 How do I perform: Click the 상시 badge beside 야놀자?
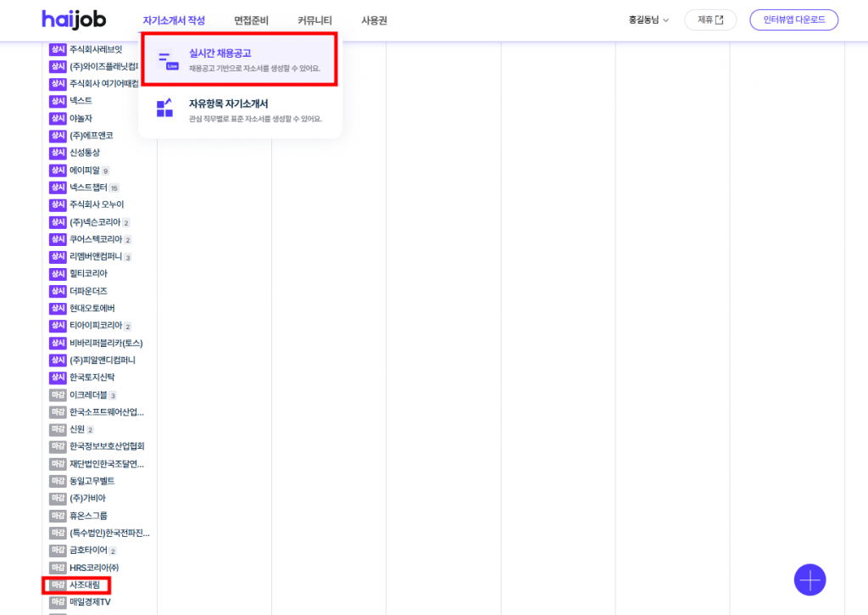58,118
